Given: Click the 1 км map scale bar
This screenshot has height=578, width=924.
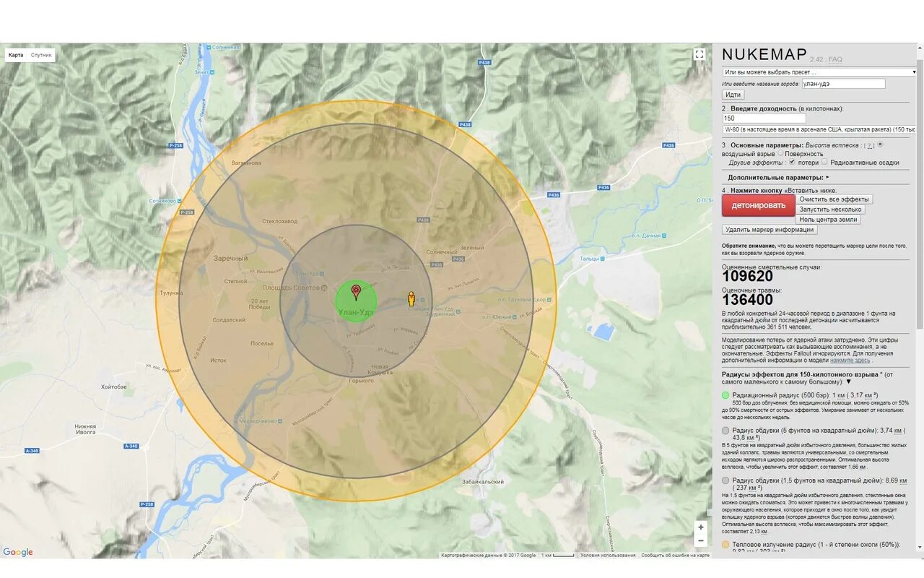Looking at the screenshot, I should click(x=558, y=556).
